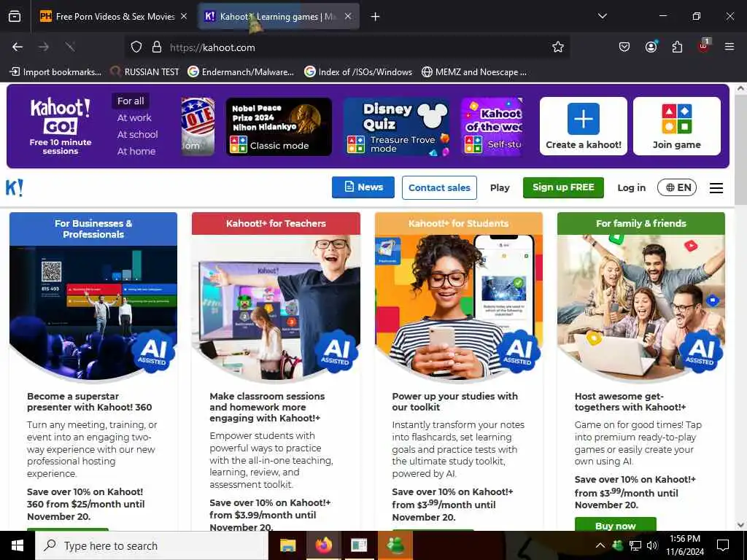Open the Vote kahoot thumbnail

[198, 126]
